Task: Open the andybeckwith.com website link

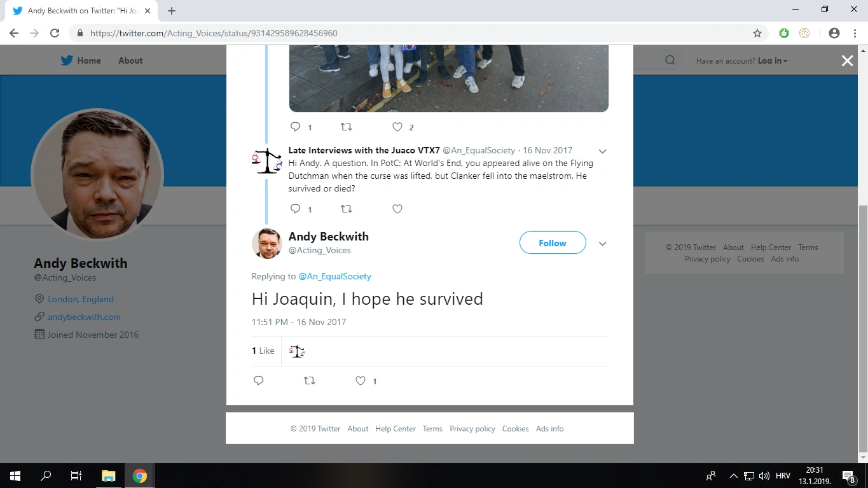Action: coord(84,317)
